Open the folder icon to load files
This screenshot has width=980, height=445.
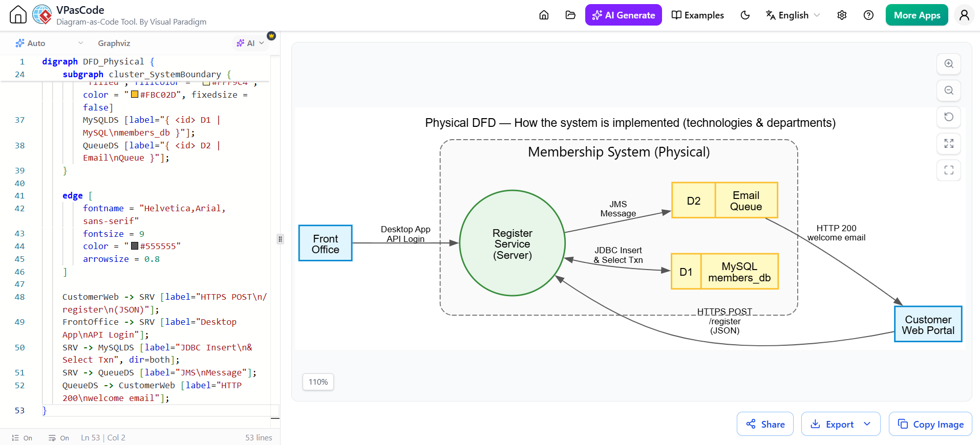[x=570, y=15]
